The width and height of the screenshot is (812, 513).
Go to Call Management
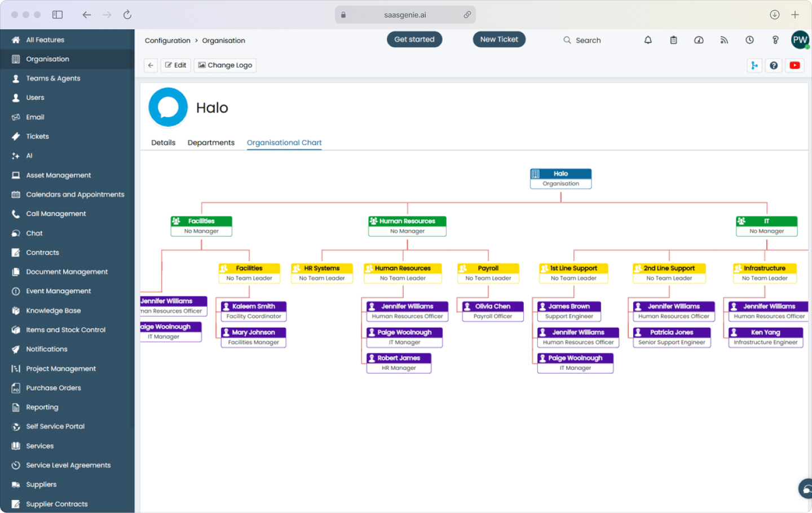click(67, 214)
